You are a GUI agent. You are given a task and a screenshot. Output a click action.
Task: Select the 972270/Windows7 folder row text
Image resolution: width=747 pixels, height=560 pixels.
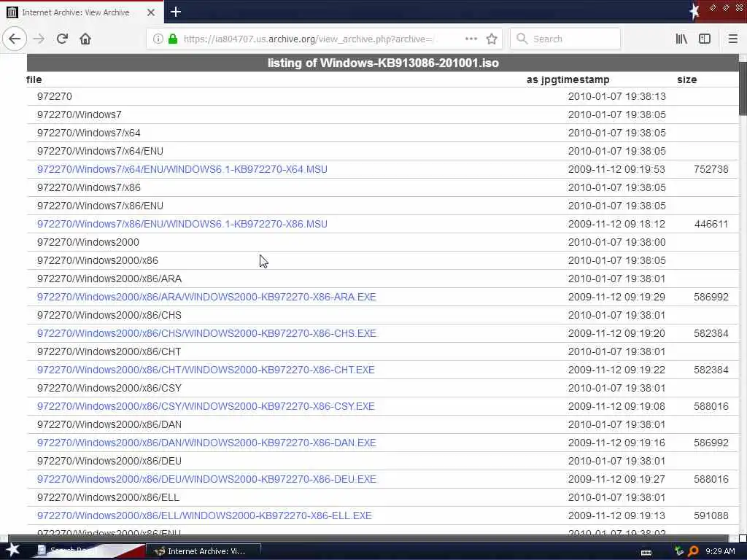(x=79, y=114)
